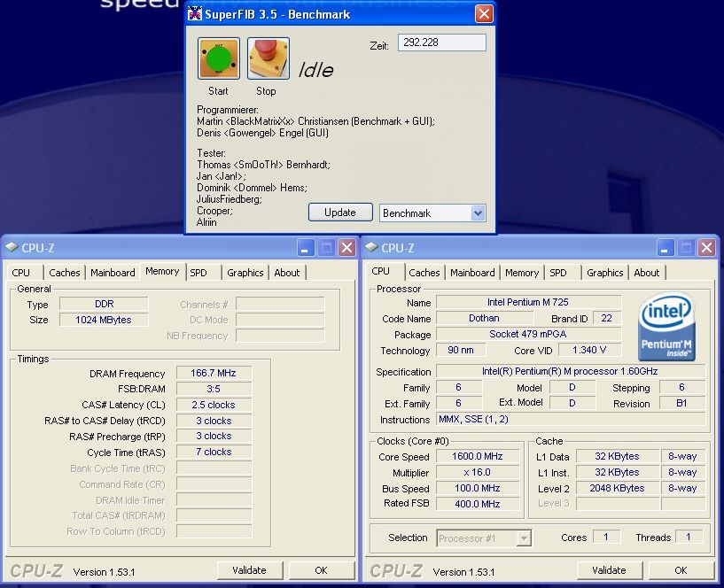The height and width of the screenshot is (588, 724).
Task: Click Validate in right CPU-Z window
Action: point(609,570)
